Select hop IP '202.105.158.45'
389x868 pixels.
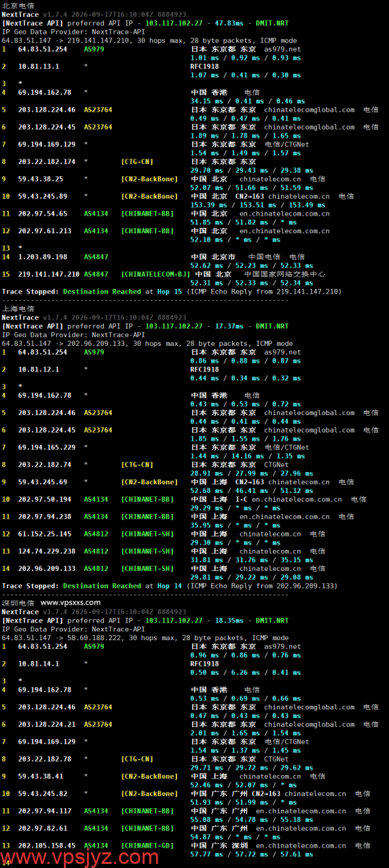(47, 846)
